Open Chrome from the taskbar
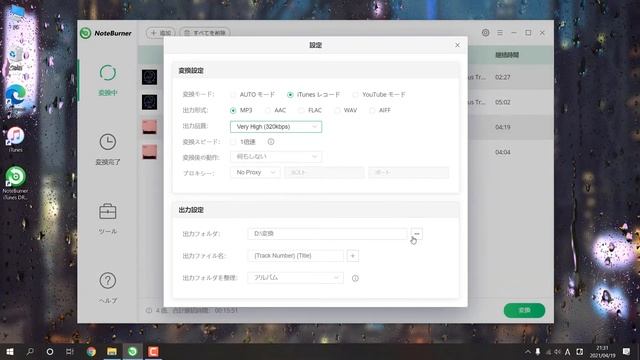The height and width of the screenshot is (360, 640). pyautogui.click(x=91, y=351)
